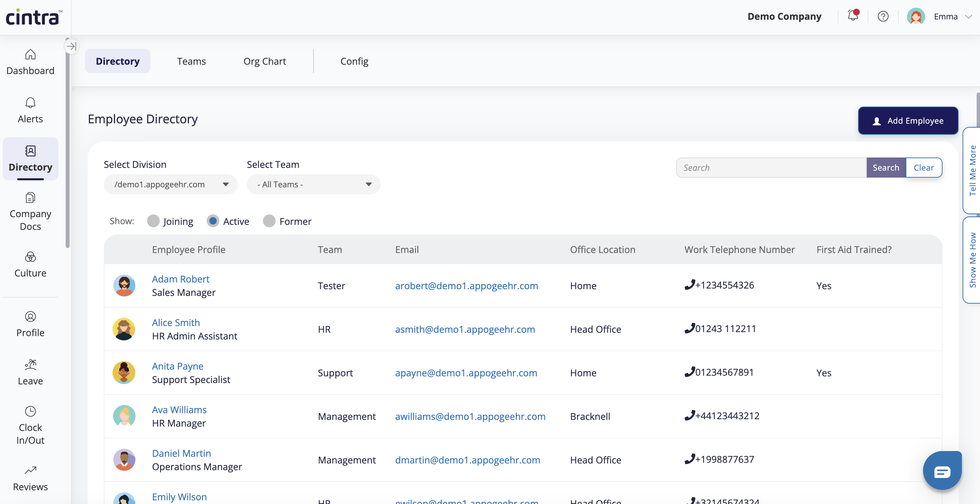Switch to the Org Chart tab
Screen dimensions: 980x504
[264, 61]
